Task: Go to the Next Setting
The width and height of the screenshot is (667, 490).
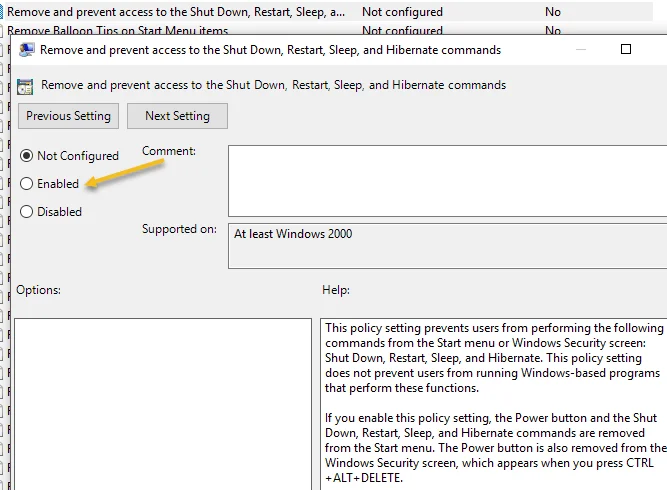Action: [x=177, y=116]
